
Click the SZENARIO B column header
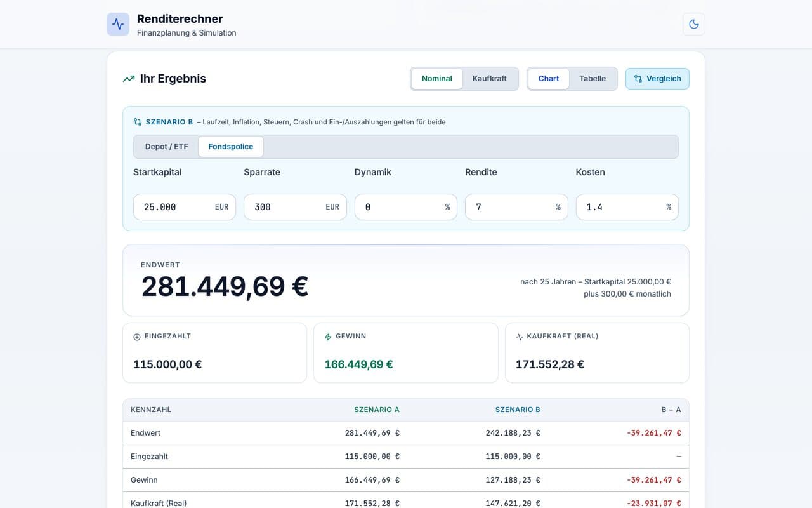[518, 410]
